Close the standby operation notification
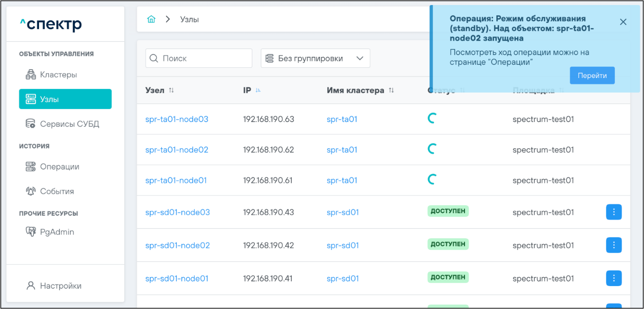The image size is (644, 309). [x=623, y=22]
